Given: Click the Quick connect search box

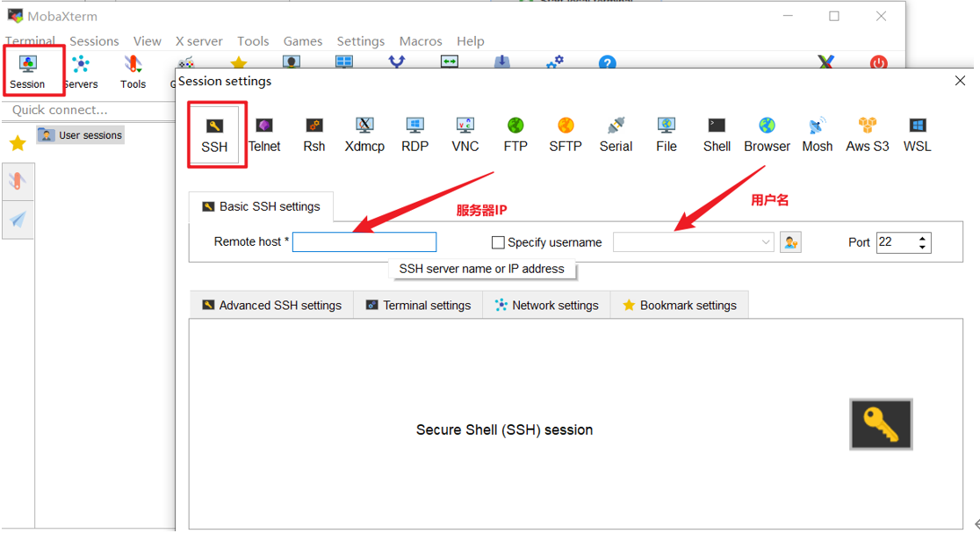Looking at the screenshot, I should [x=89, y=110].
